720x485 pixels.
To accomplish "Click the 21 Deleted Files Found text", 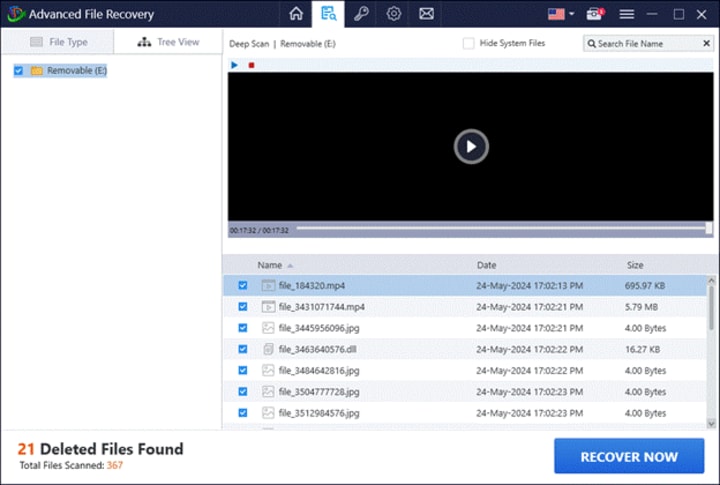I will (101, 449).
